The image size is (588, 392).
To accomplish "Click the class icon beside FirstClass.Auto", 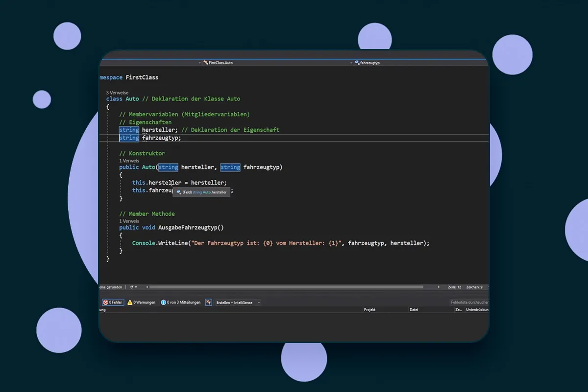I will pyautogui.click(x=206, y=63).
